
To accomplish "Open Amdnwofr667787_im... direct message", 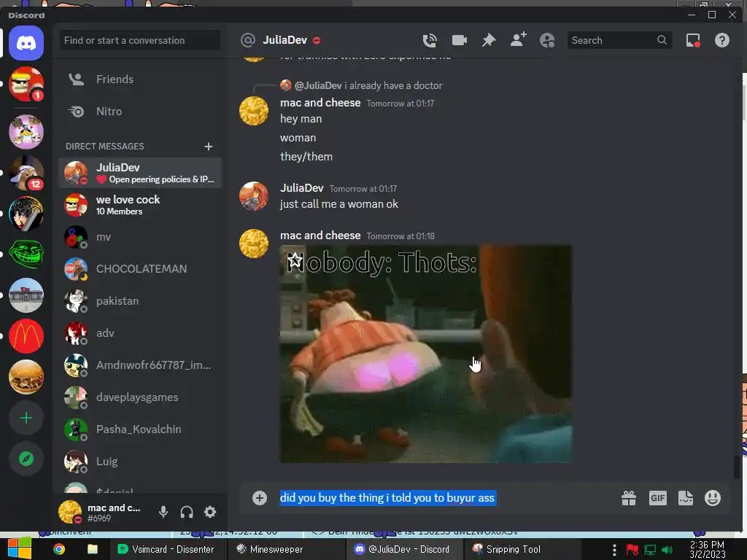I will (x=140, y=365).
